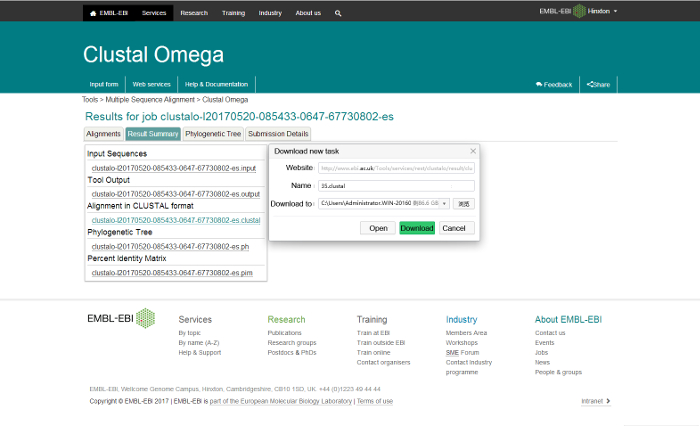Click the Open button in download dialog

tap(378, 228)
